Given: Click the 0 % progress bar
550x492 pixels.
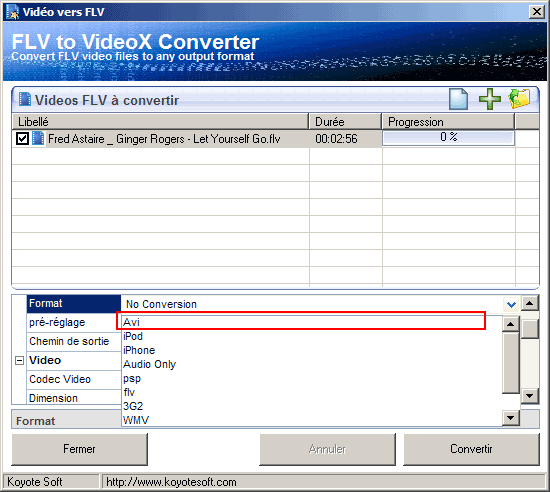Looking at the screenshot, I should coord(448,138).
